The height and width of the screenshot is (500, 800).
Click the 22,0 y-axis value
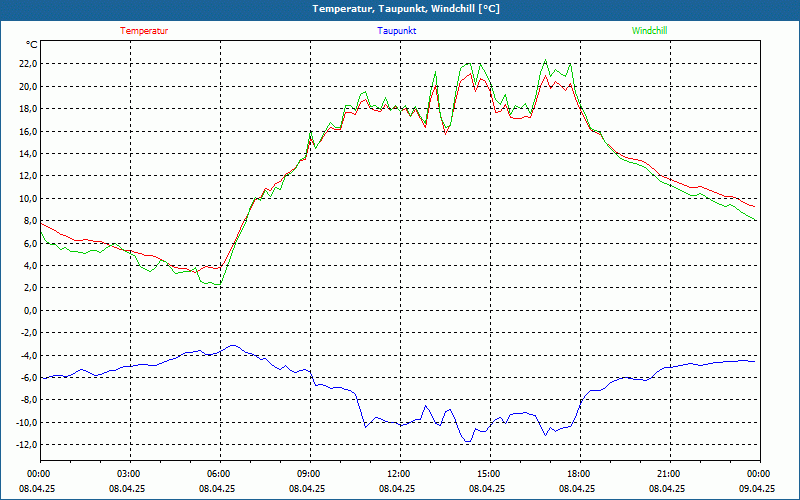pyautogui.click(x=28, y=64)
